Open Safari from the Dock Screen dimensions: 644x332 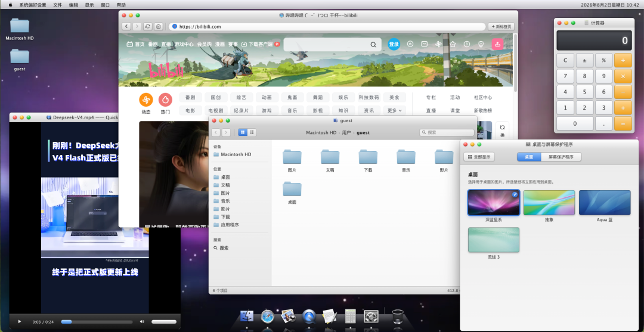pos(267,317)
